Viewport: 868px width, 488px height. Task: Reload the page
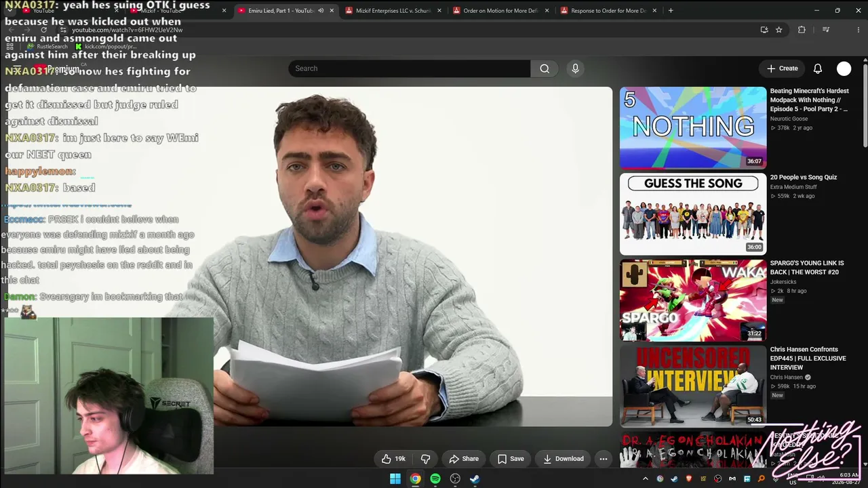[44, 30]
